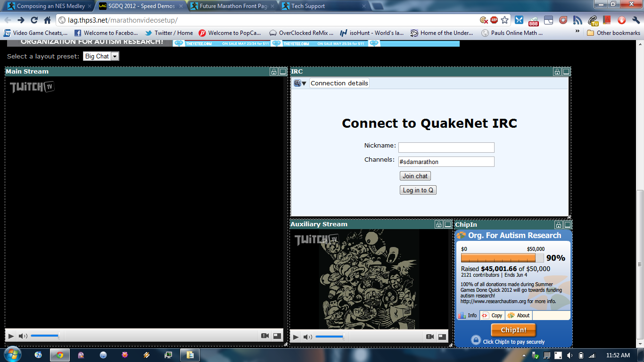Toggle lock on Main Stream panel
This screenshot has height=362, width=644.
273,72
